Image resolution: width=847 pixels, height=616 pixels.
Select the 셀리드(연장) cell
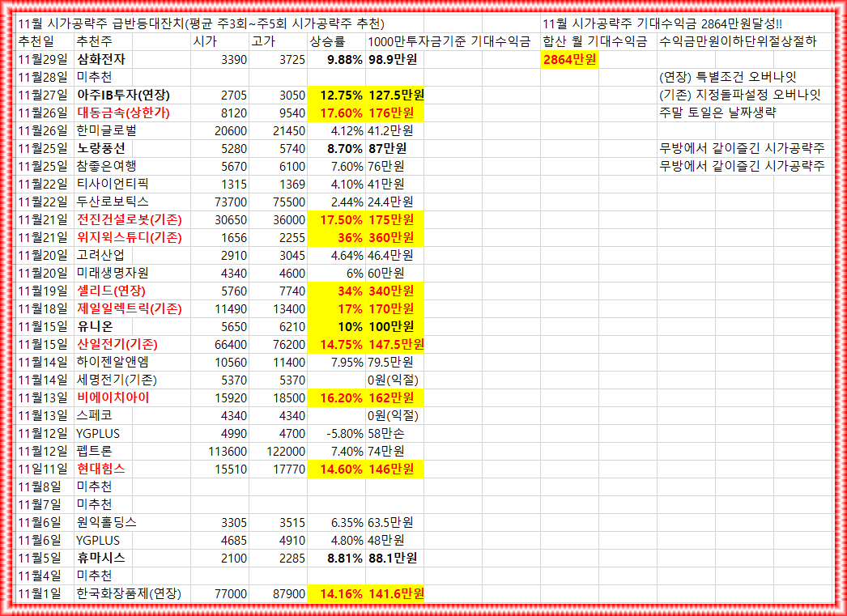132,291
